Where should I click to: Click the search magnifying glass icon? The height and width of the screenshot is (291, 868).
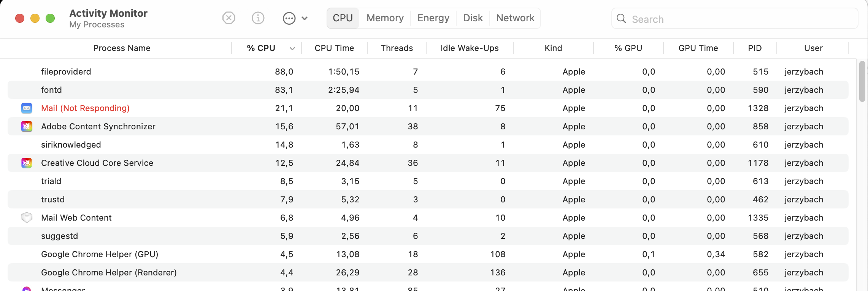click(x=621, y=19)
